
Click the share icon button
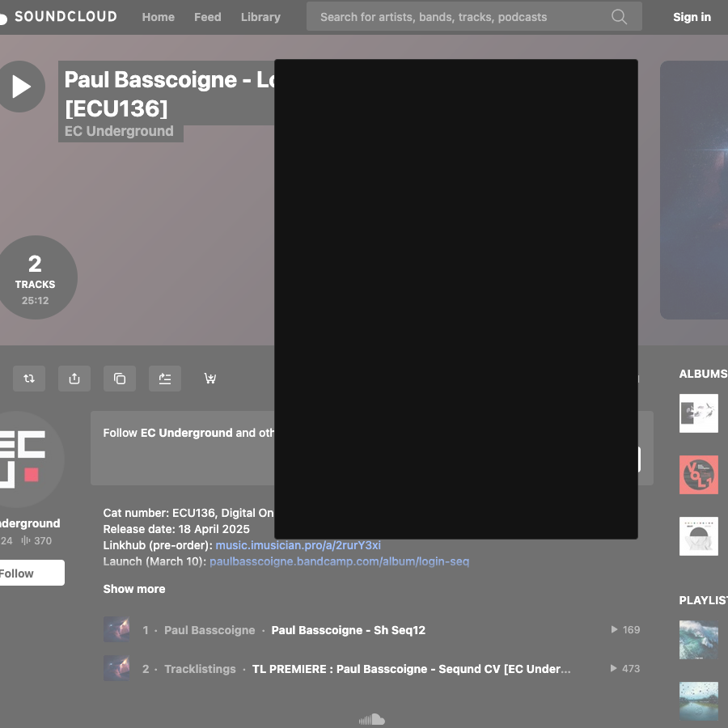74,379
